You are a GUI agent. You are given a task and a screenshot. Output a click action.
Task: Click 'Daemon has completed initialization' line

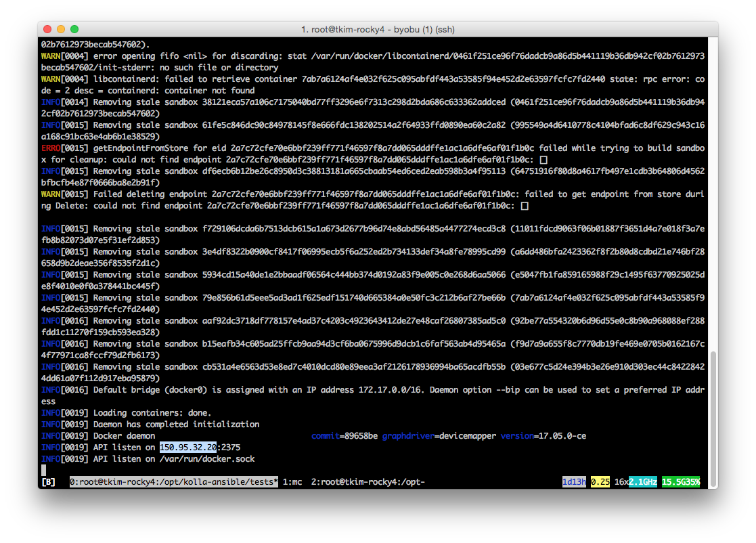tap(176, 425)
